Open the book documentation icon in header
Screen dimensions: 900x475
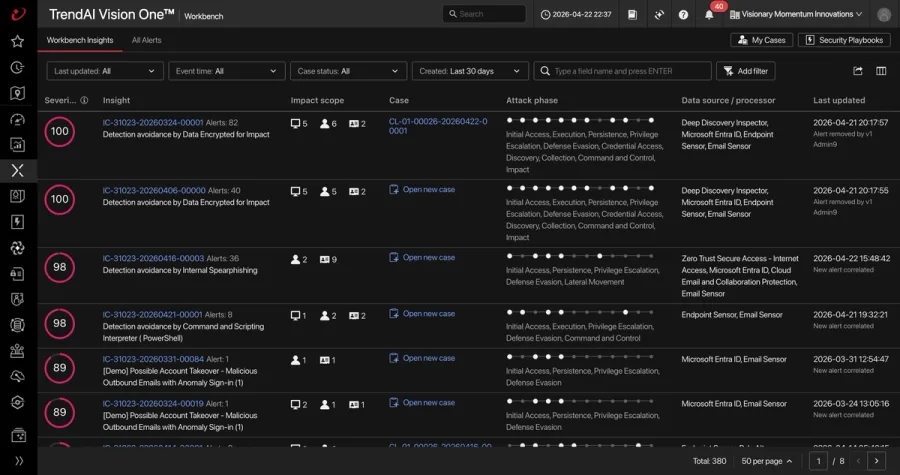[x=632, y=14]
